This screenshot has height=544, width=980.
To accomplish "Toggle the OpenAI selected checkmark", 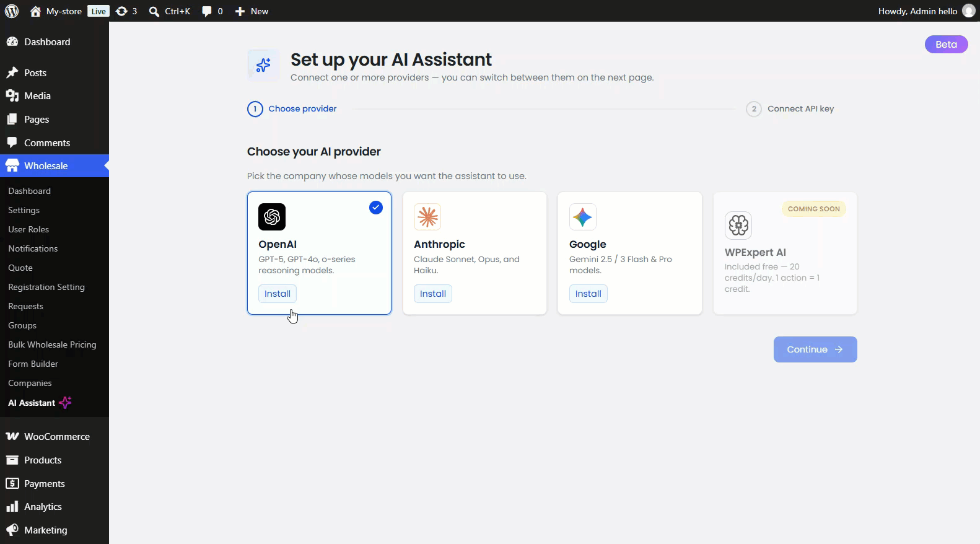I will coord(376,208).
